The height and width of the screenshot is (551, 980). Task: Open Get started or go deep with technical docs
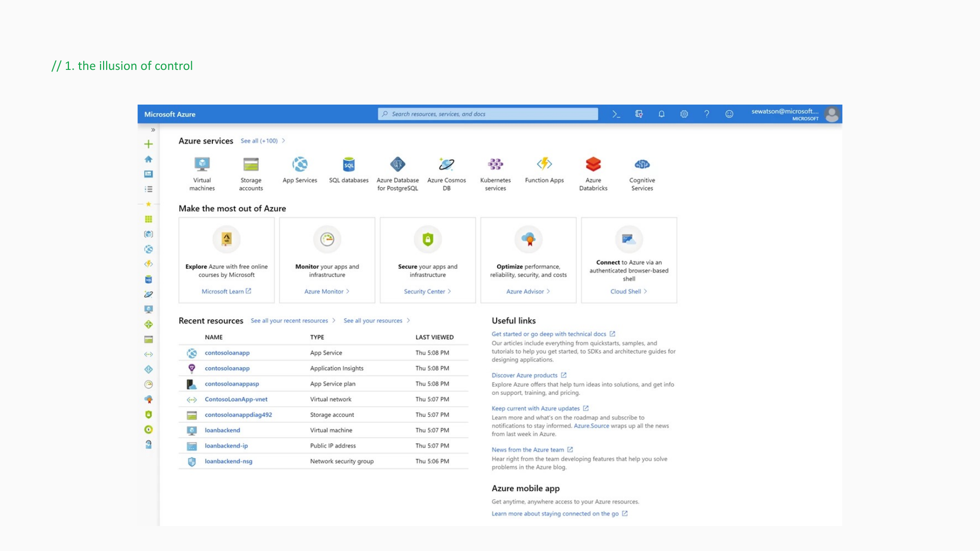coord(553,334)
